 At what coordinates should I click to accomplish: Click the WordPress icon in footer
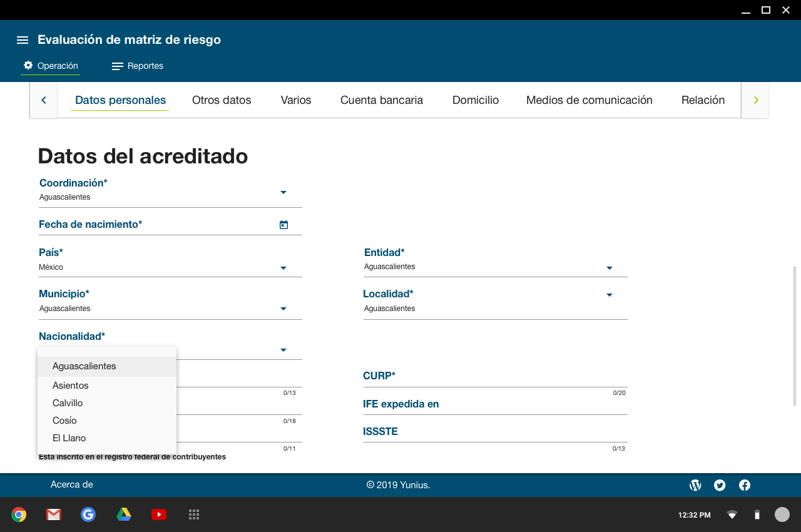(x=695, y=485)
